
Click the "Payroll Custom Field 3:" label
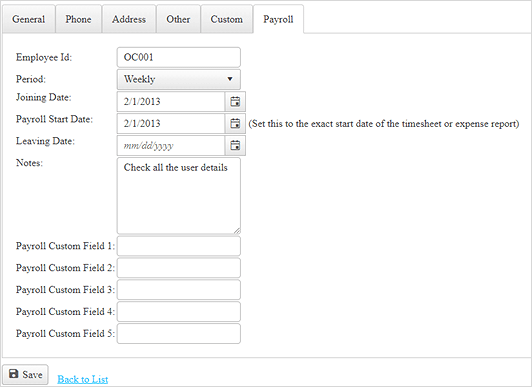(65, 290)
